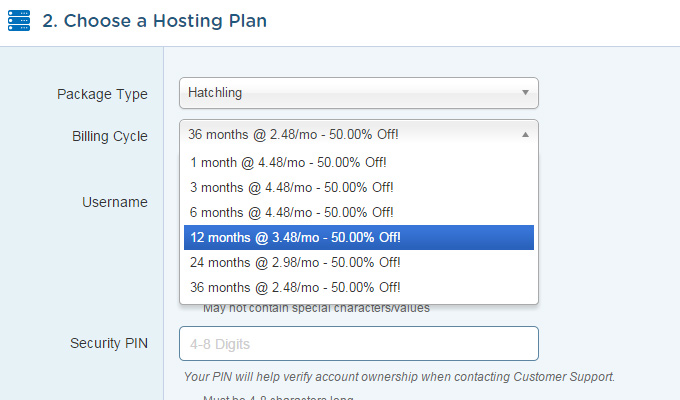Click the '2. Choose a Hosting Plan' heading
The width and height of the screenshot is (680, 400).
click(154, 21)
